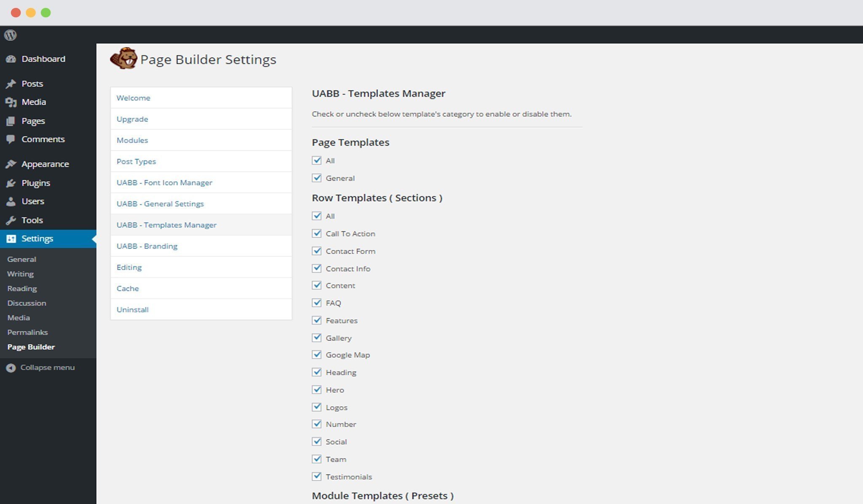Collapse the admin menu
Viewport: 863px width, 504px height.
click(40, 367)
